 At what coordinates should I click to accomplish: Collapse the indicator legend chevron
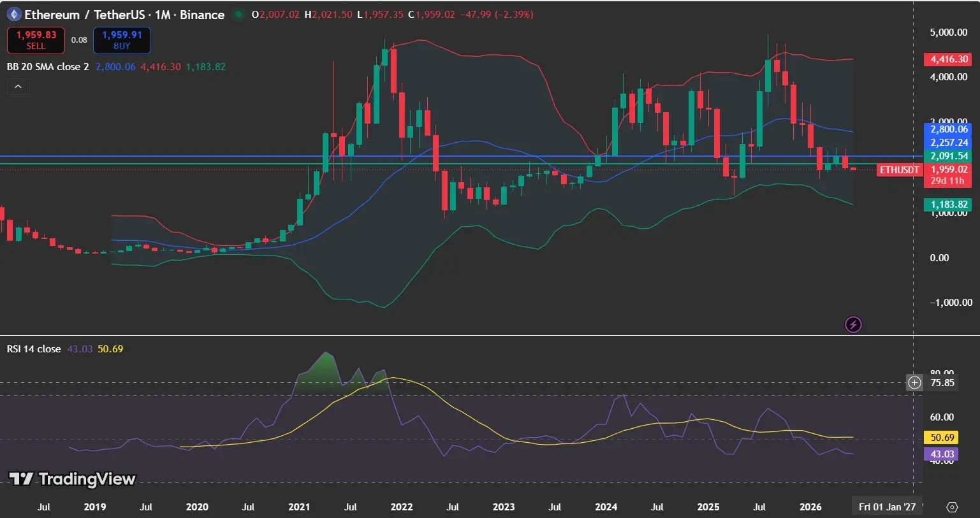click(18, 87)
